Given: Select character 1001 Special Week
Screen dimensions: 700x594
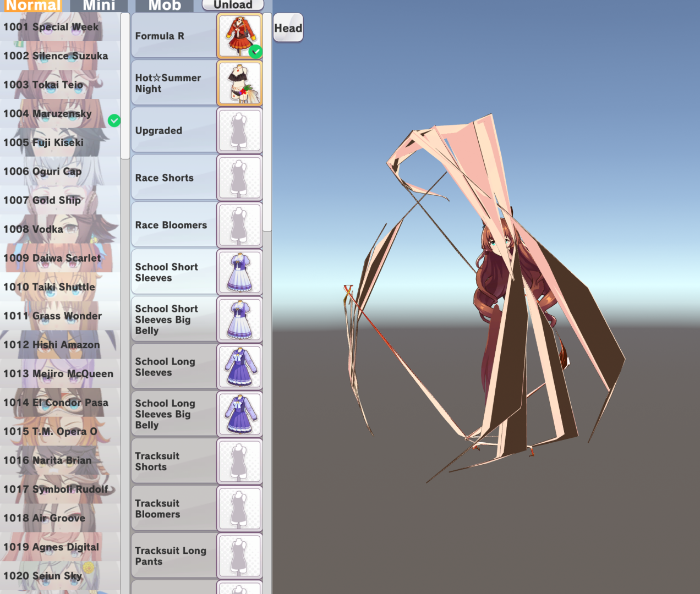Looking at the screenshot, I should pos(60,27).
